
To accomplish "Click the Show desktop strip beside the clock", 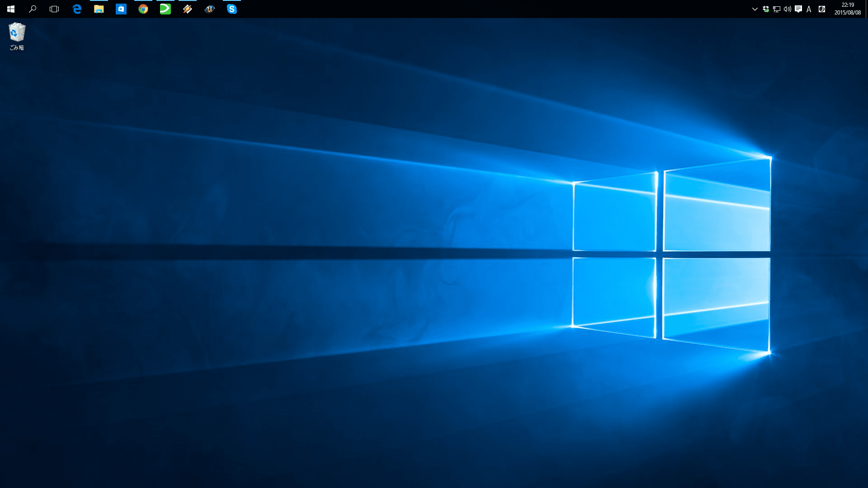I will (x=866, y=9).
